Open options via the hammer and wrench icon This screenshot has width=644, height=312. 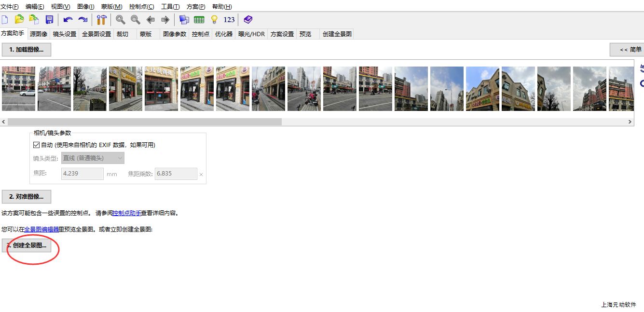(x=101, y=20)
